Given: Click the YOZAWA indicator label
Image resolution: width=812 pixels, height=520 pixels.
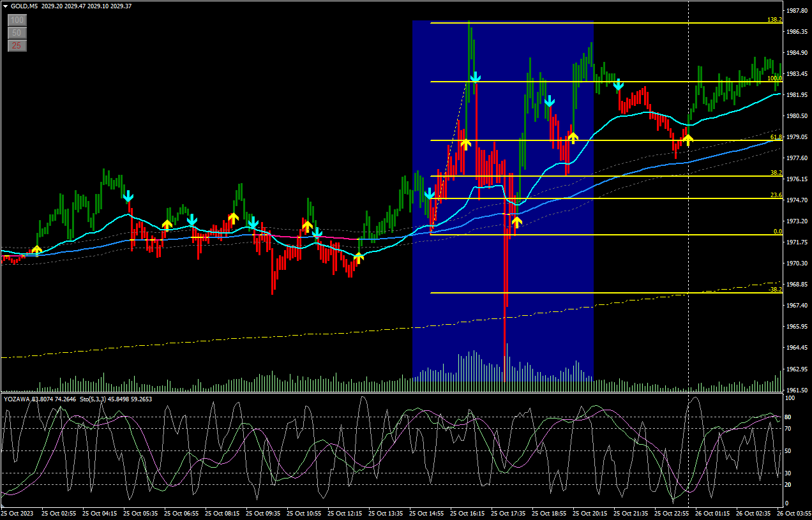Looking at the screenshot, I should coord(17,399).
